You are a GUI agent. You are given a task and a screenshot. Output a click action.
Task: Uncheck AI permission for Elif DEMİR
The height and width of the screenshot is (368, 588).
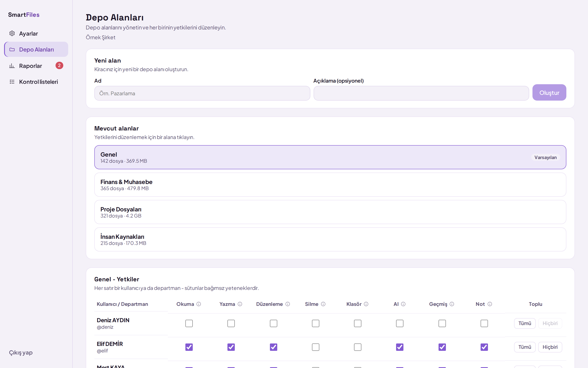(x=400, y=347)
